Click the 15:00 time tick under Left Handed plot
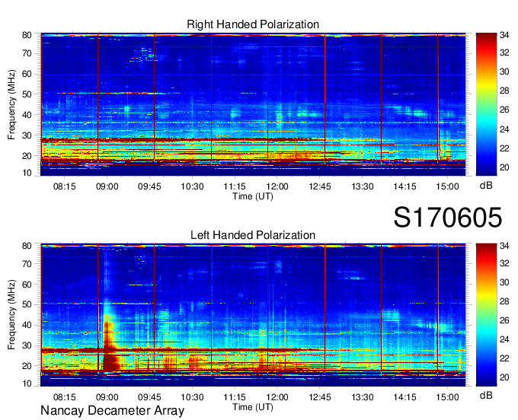Image resolution: width=518 pixels, height=420 pixels. tap(447, 397)
